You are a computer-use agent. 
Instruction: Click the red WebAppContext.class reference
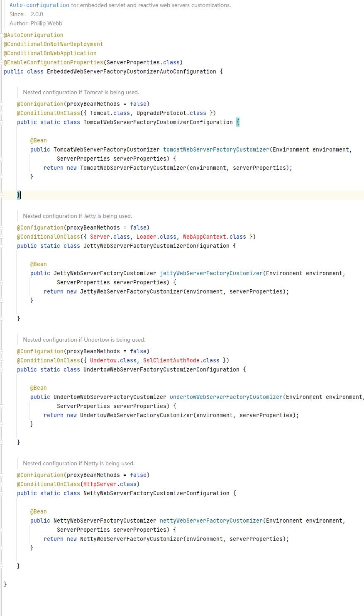point(215,237)
